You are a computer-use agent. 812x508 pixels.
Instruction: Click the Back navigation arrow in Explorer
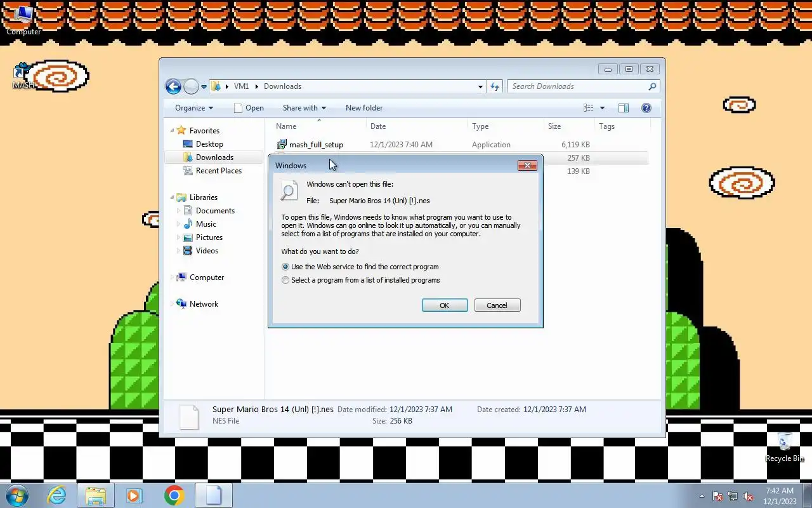pos(173,86)
